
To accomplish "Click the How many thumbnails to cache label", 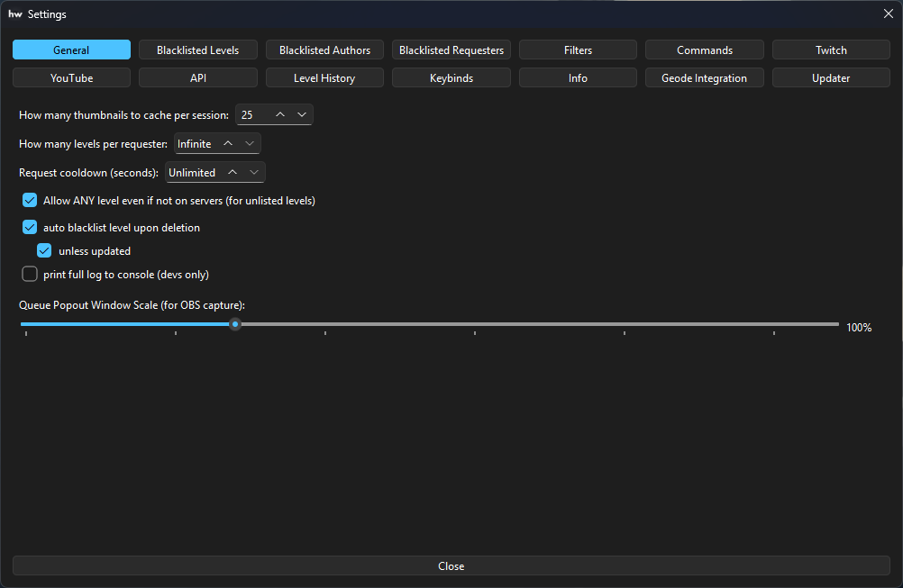I will coord(123,115).
